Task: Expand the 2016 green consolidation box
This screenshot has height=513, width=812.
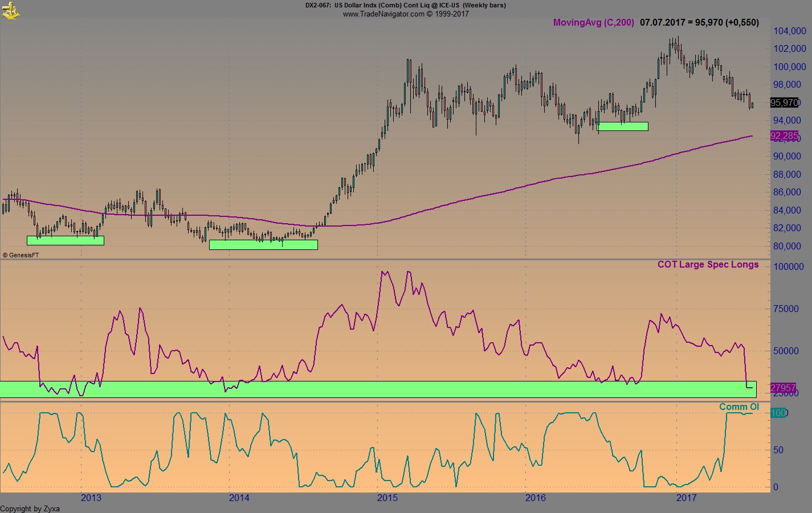Action: tap(623, 126)
